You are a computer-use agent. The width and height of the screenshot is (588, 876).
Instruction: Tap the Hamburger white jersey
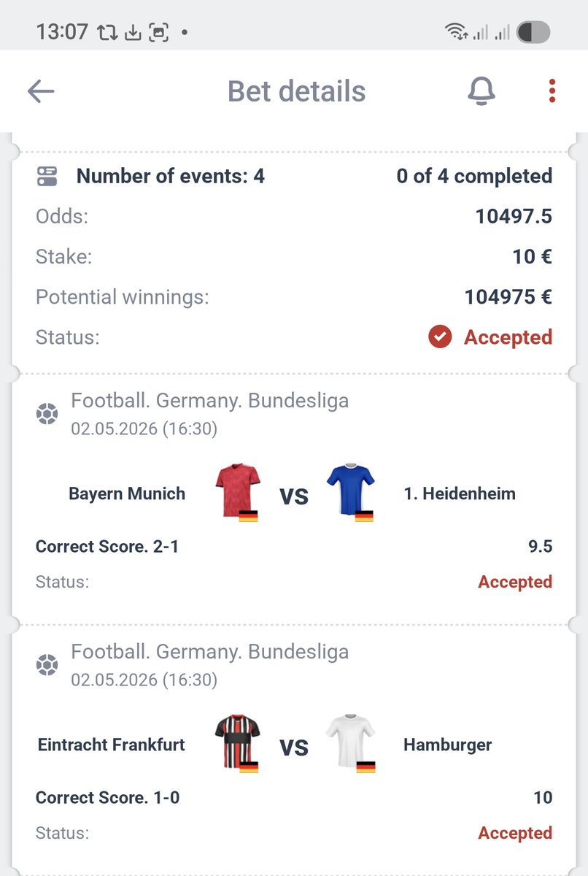coord(351,743)
